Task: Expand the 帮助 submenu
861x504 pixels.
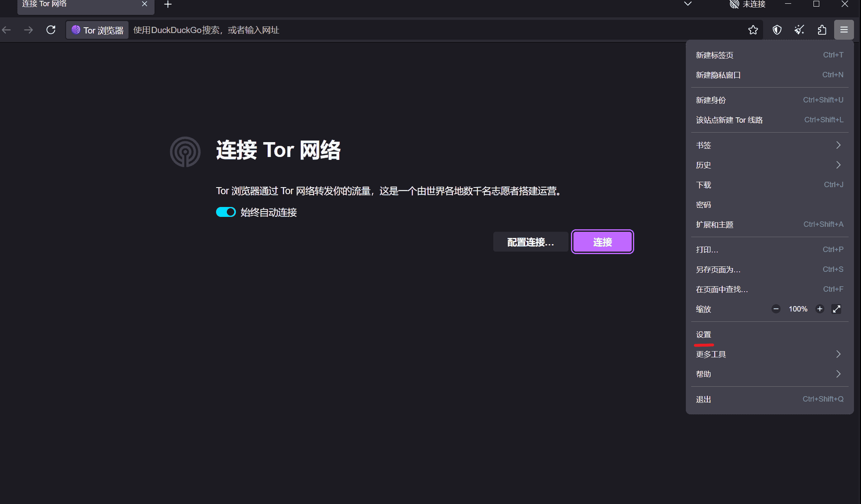Action: point(770,374)
